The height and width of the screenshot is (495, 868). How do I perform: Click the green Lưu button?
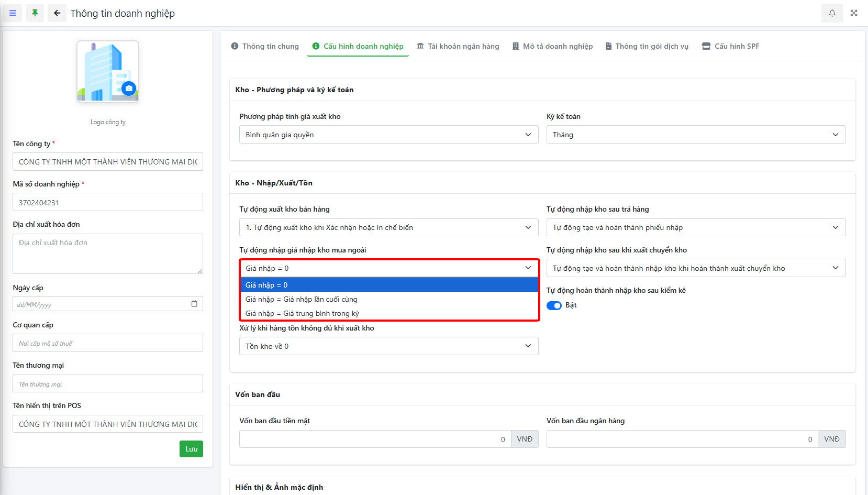pos(191,449)
